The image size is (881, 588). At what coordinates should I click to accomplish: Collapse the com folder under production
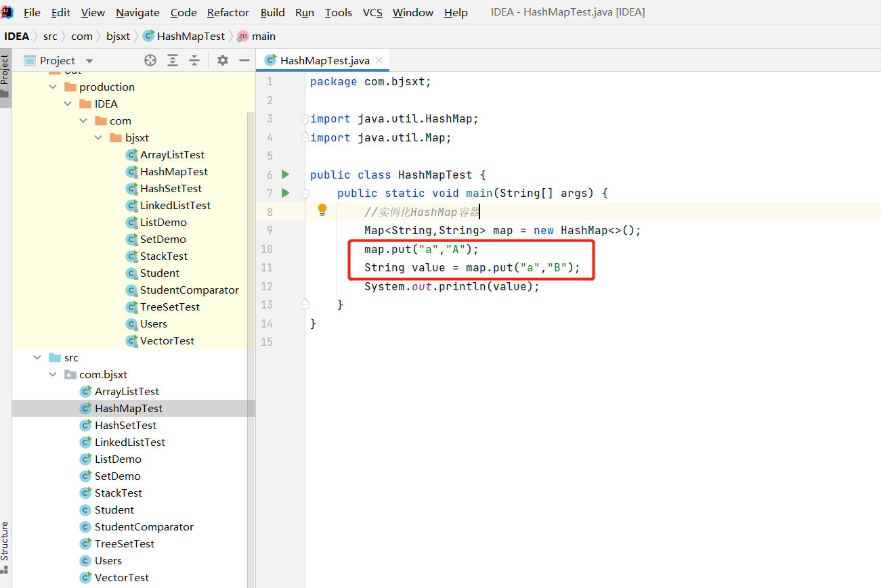pos(83,120)
